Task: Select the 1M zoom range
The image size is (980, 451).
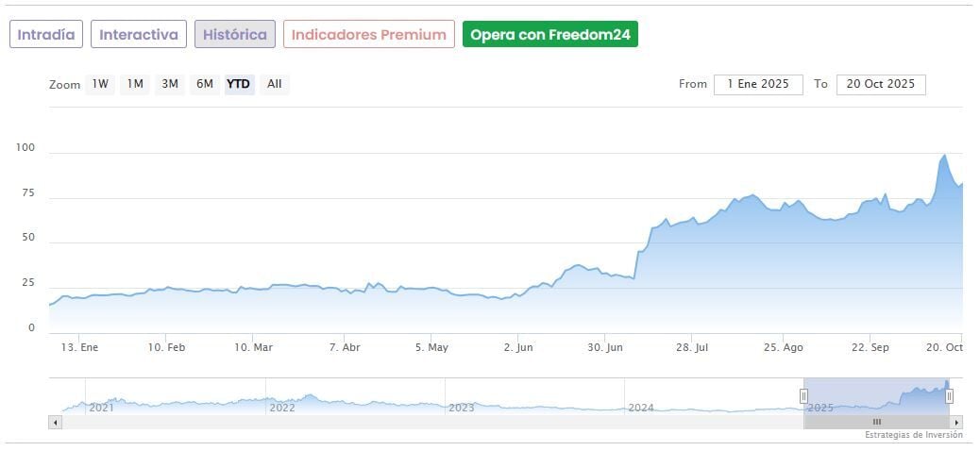Action: click(135, 84)
